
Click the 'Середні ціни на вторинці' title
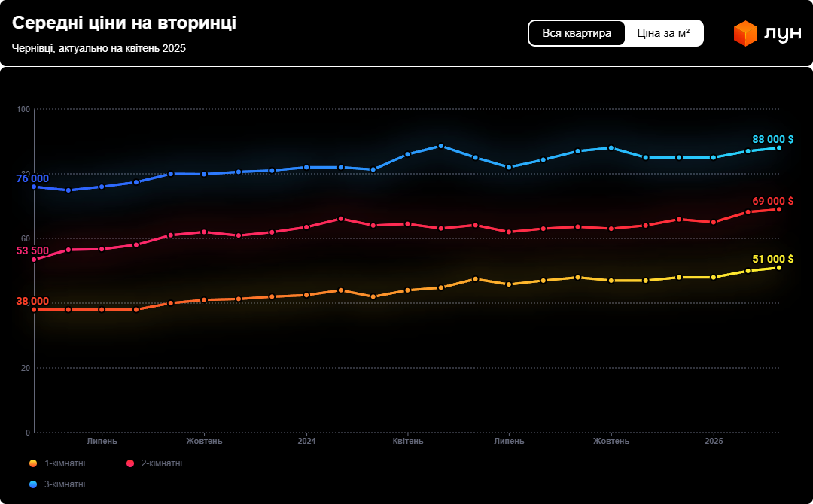(x=124, y=23)
